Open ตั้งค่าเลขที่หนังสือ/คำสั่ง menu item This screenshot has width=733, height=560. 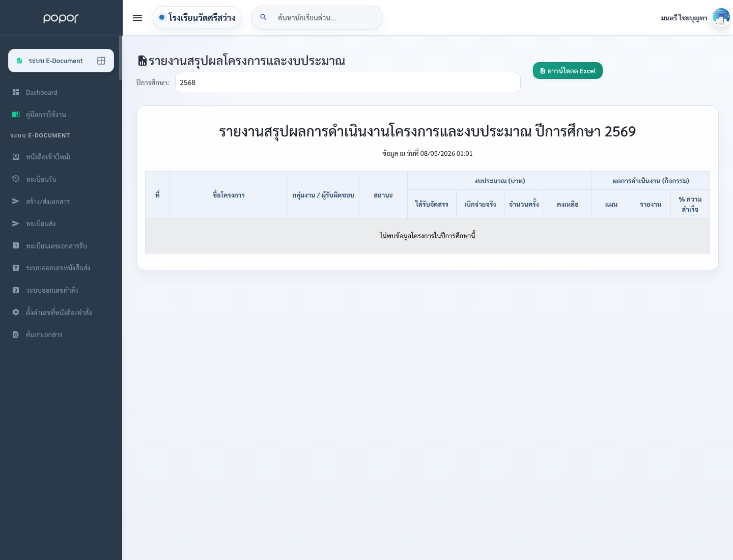(61, 312)
